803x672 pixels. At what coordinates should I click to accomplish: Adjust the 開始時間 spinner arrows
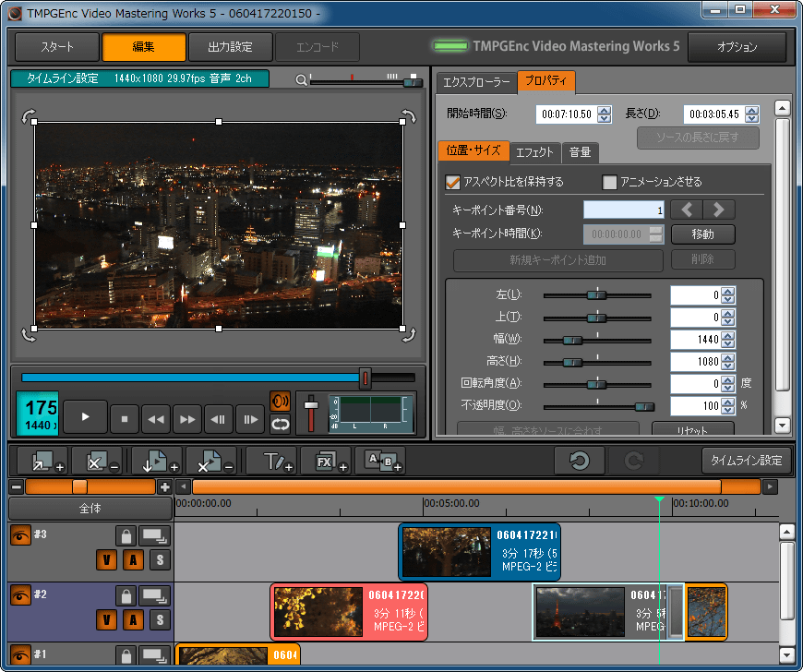(x=605, y=114)
